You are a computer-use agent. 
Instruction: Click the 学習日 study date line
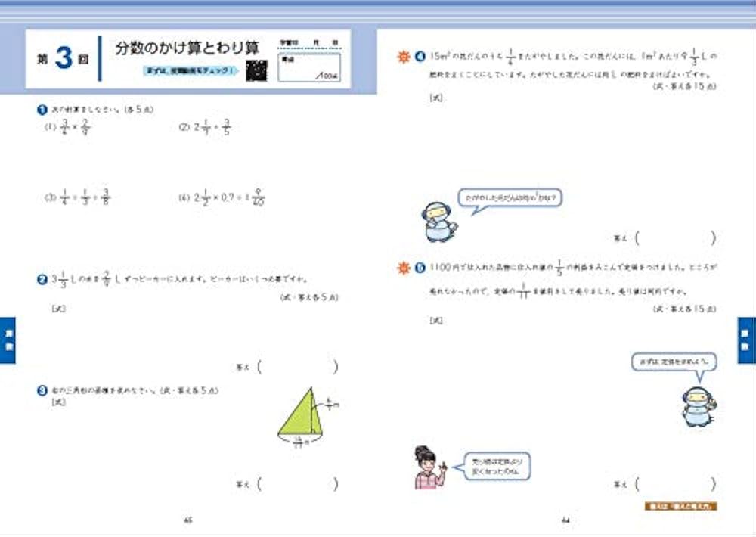click(x=309, y=43)
